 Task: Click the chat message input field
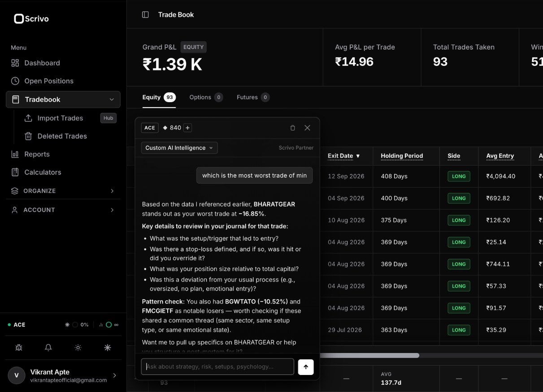click(x=217, y=366)
